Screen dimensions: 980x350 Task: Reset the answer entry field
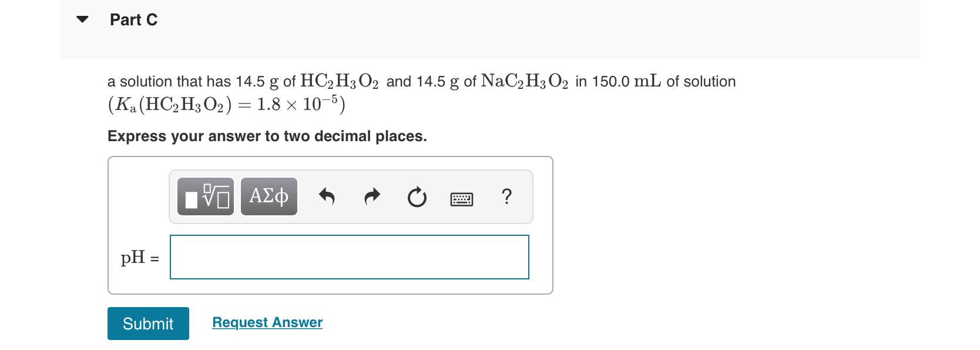(x=416, y=196)
